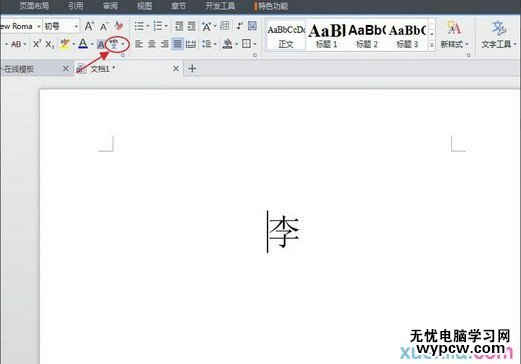Apply the 标题 2 style
This screenshot has width=521, height=364.
click(366, 35)
